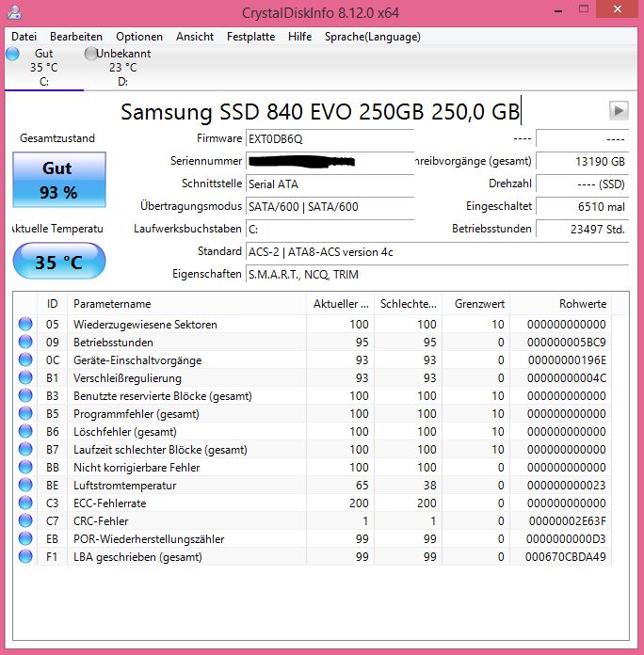Viewport: 644px width, 655px height.
Task: Click raw value 000000005BC9
Action: (566, 343)
